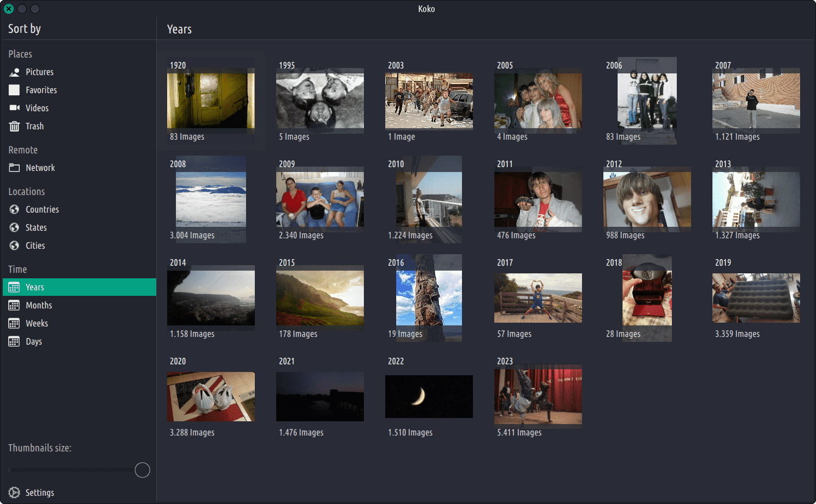Open the 2023 album with 5.411 images
Screen dimensions: 816x504
tap(538, 397)
